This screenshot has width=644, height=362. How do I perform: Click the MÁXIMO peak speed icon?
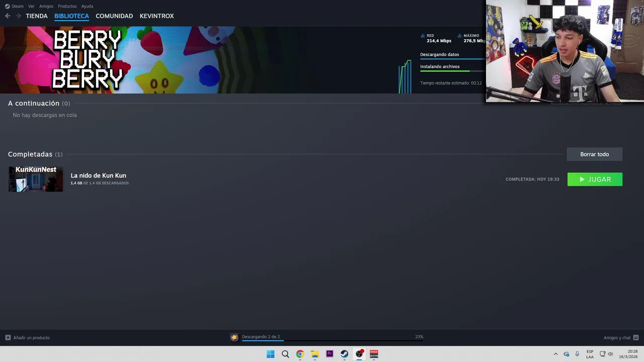[x=460, y=36]
